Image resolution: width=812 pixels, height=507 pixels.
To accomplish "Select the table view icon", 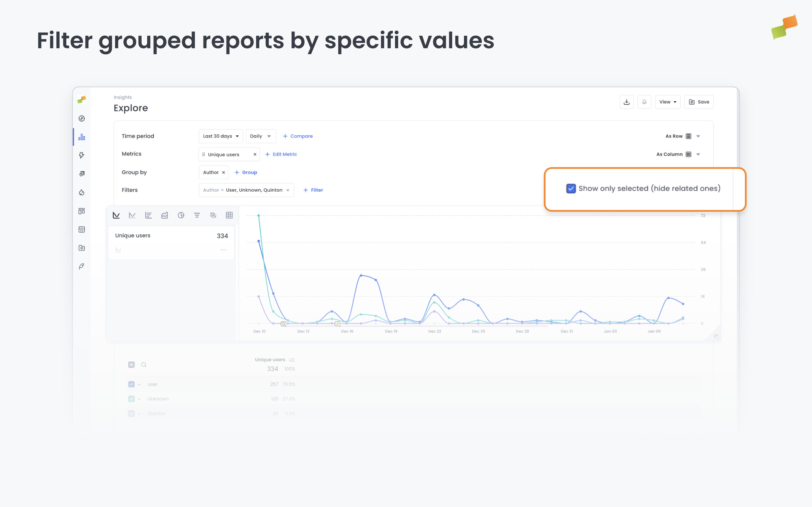I will [x=229, y=215].
